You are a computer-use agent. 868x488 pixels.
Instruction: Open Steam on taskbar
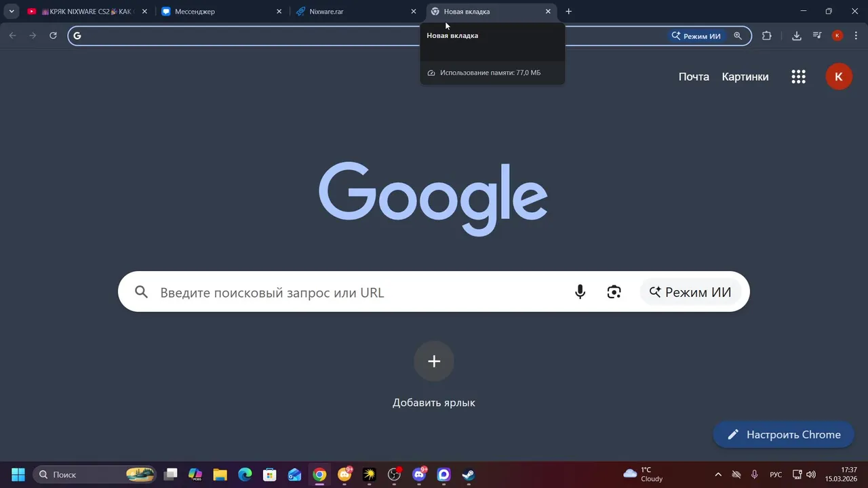coord(469,474)
